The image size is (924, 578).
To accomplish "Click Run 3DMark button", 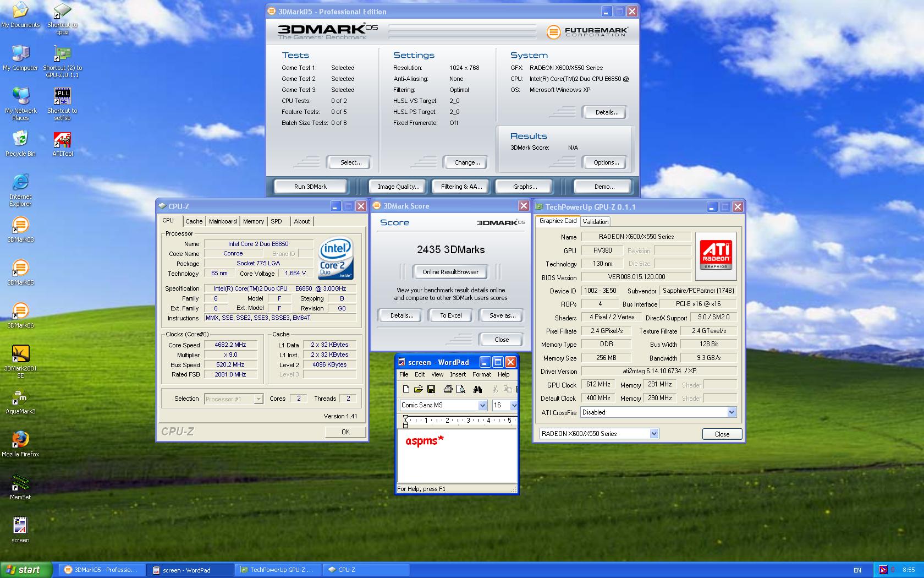I will point(310,187).
